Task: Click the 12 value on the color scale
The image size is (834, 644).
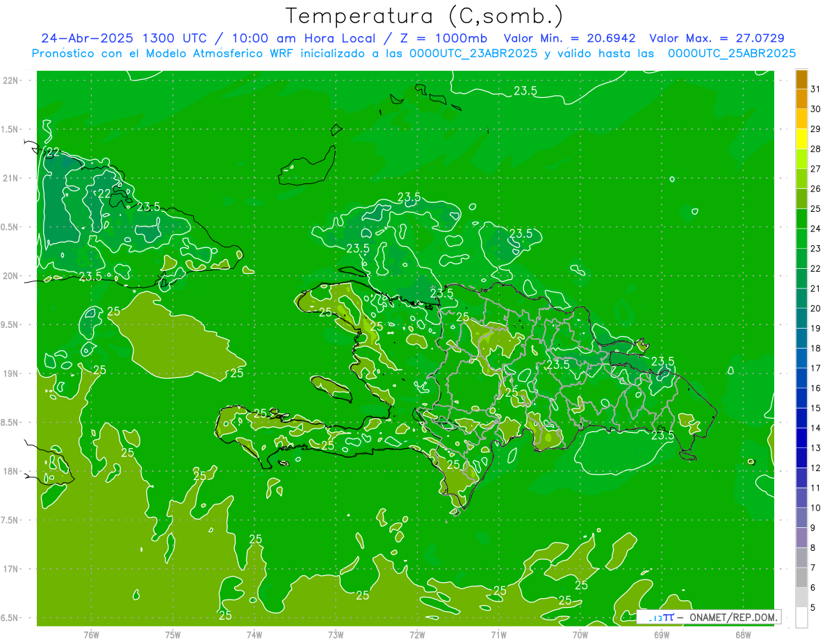Action: pos(816,468)
